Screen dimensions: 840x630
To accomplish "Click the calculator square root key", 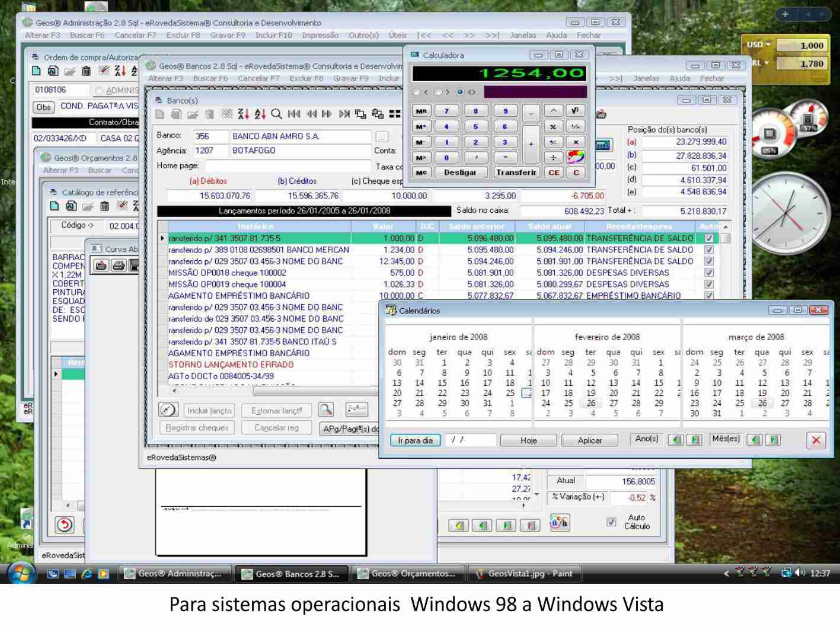I will (576, 110).
